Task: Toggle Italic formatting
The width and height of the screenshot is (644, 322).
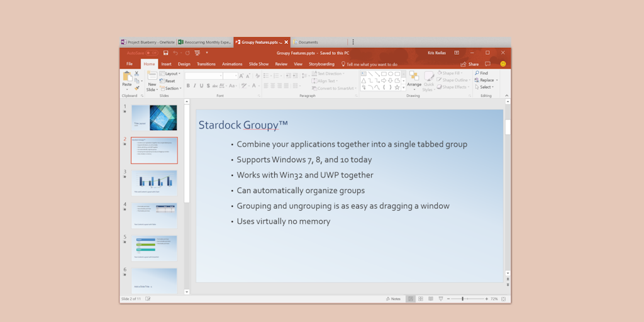Action: [195, 86]
